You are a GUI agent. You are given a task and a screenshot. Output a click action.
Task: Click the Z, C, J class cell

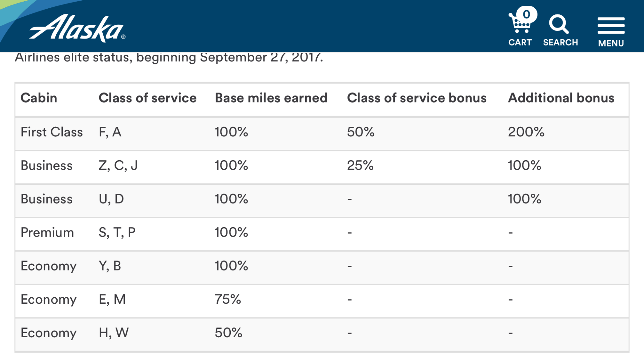[118, 166]
